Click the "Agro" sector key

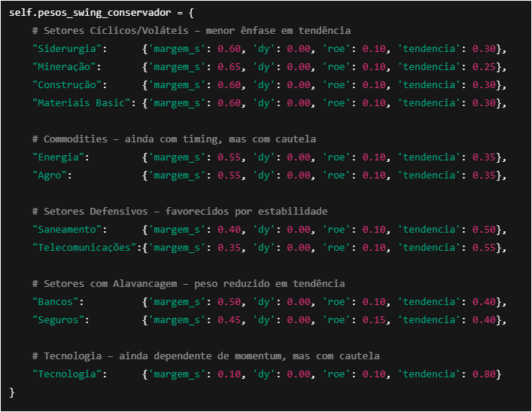(51, 175)
